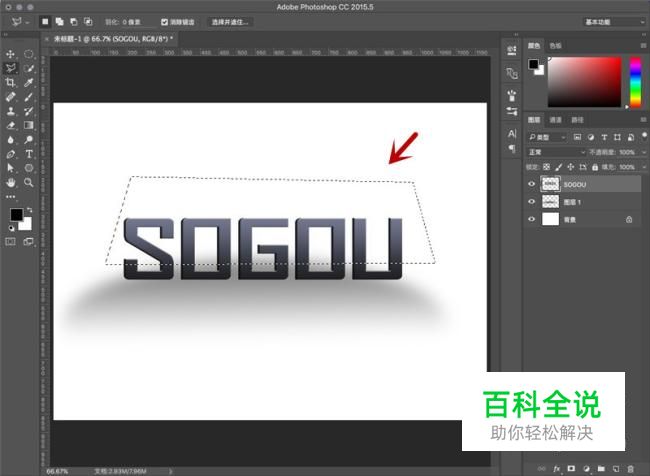
Task: Reset default foreground and background colors
Action: coord(11,228)
